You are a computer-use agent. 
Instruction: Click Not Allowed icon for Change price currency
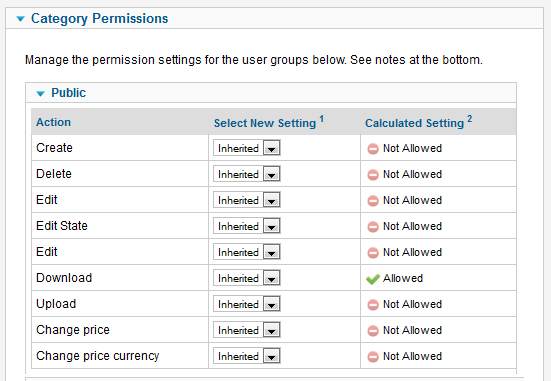(x=373, y=357)
